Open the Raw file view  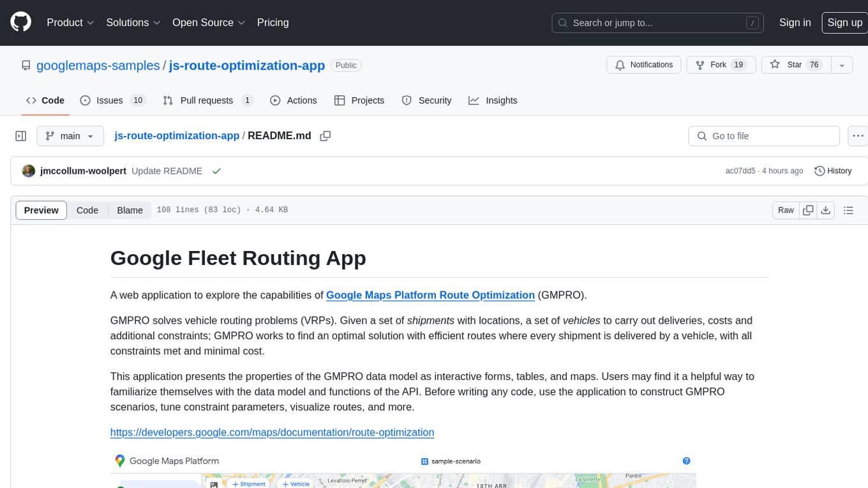pyautogui.click(x=786, y=210)
